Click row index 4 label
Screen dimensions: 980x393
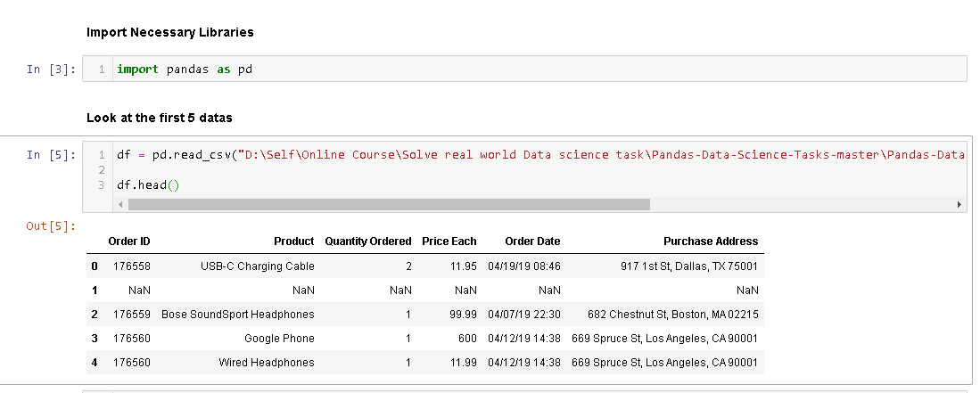tap(95, 363)
